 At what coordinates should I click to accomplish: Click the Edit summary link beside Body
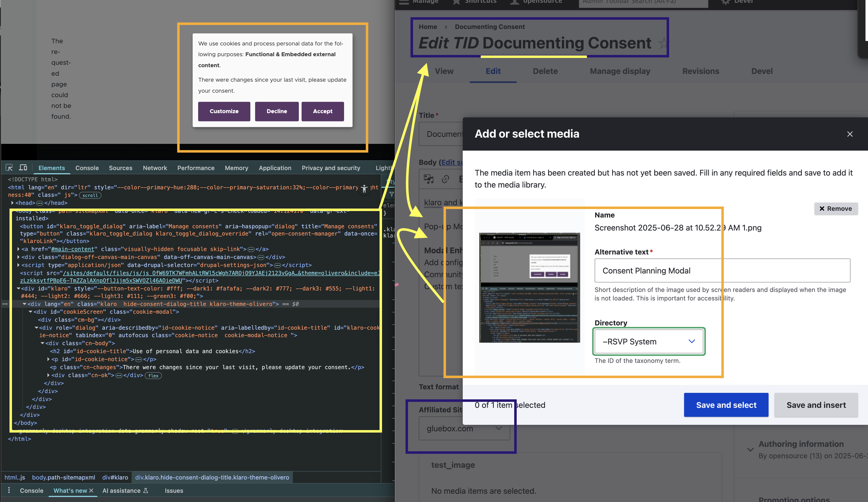point(452,162)
